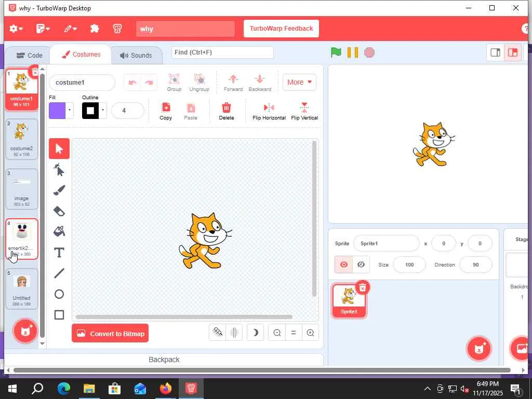532x399 pixels.
Task: Select the Reshape tool
Action: [x=59, y=170]
